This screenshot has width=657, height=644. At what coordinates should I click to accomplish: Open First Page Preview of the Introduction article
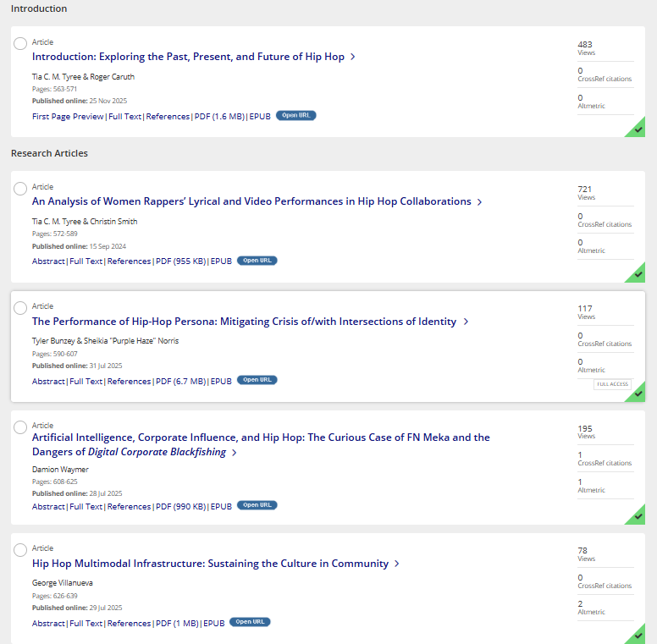click(x=68, y=117)
